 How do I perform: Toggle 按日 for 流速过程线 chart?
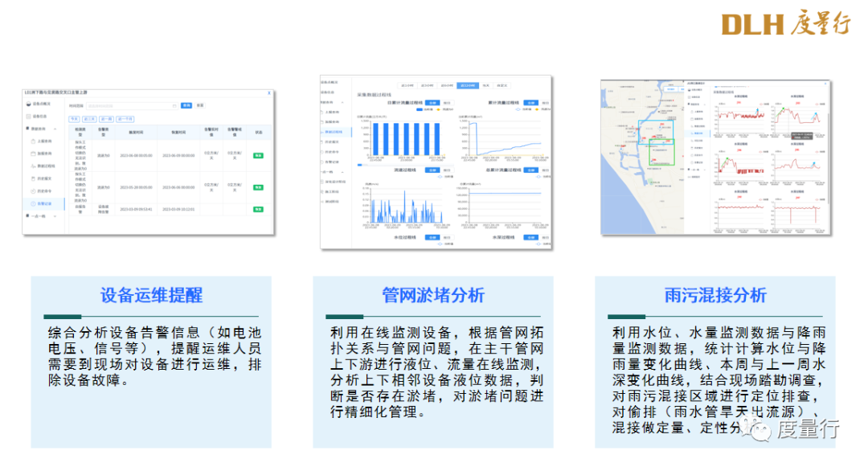pos(447,170)
